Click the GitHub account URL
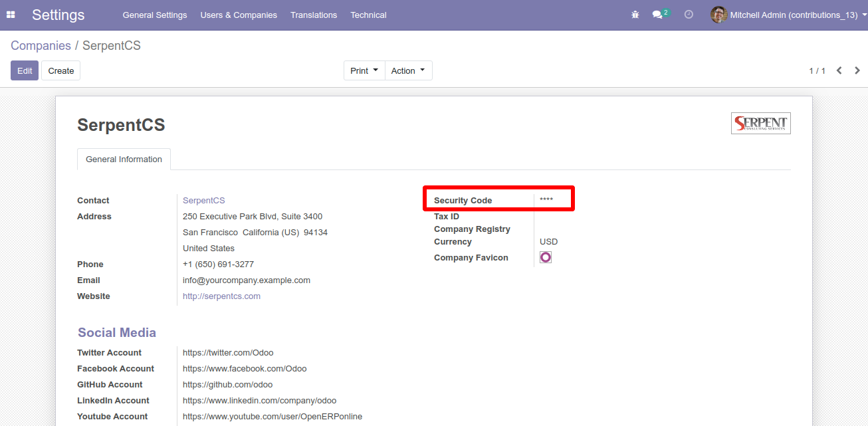The image size is (868, 426). point(227,385)
